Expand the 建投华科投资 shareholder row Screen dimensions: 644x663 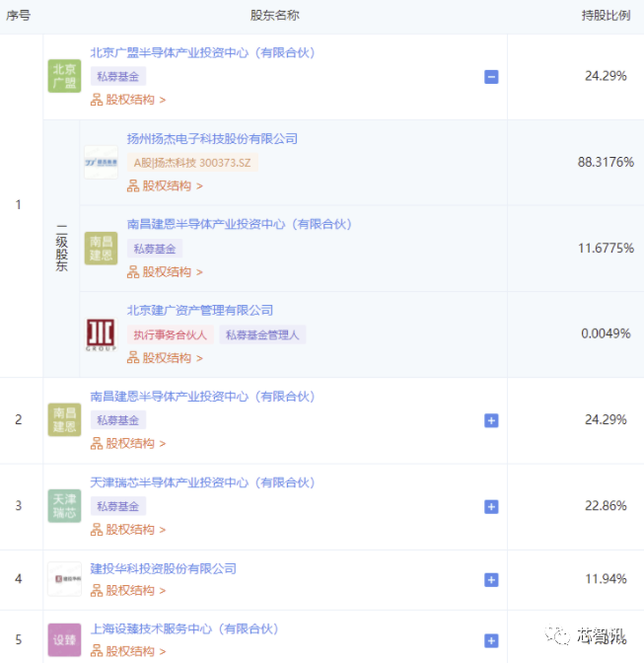pos(491,580)
